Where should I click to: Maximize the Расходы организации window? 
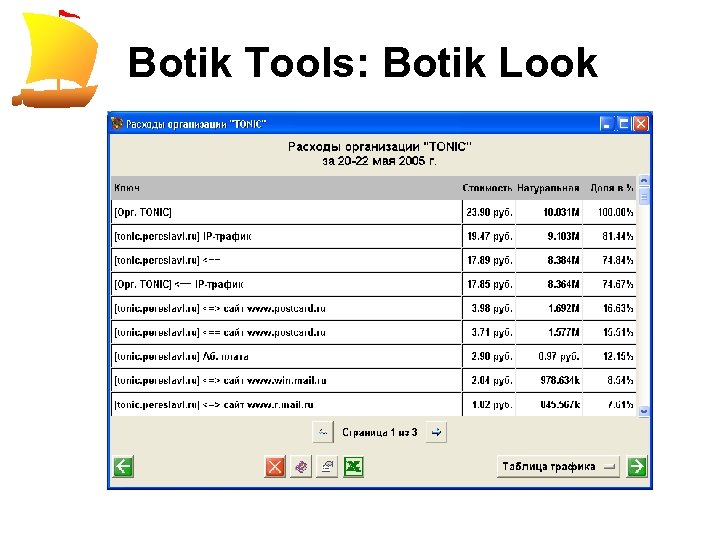pos(623,124)
